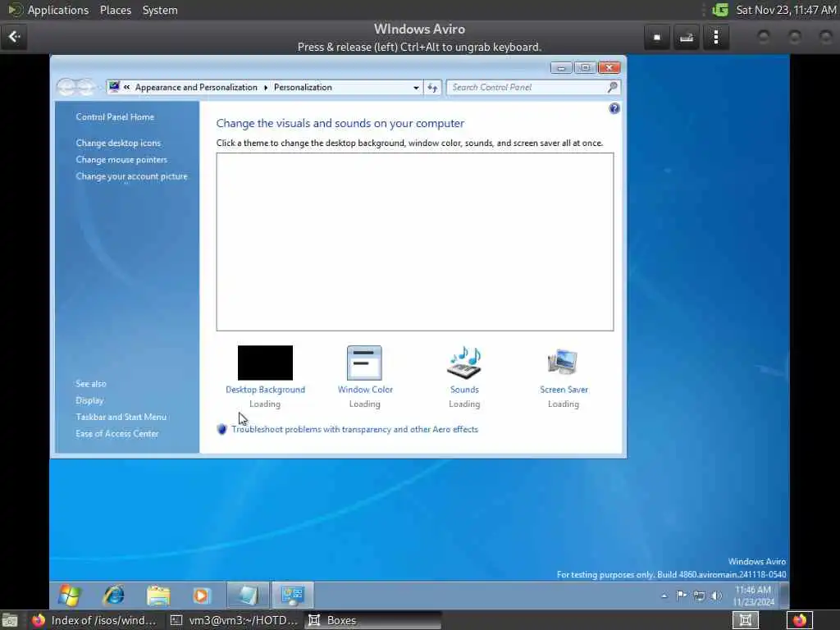
Task: Click the green tray indicator icon
Action: tap(720, 10)
